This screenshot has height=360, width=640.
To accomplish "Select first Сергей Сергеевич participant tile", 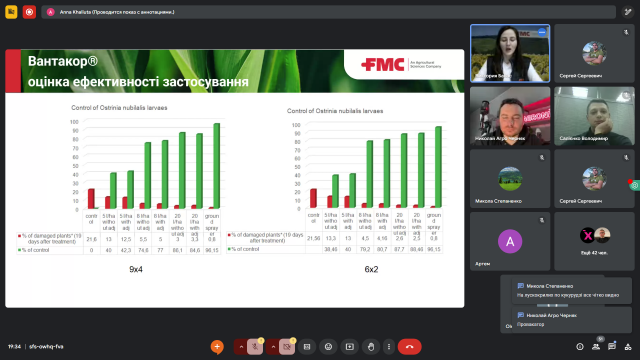I will [594, 53].
